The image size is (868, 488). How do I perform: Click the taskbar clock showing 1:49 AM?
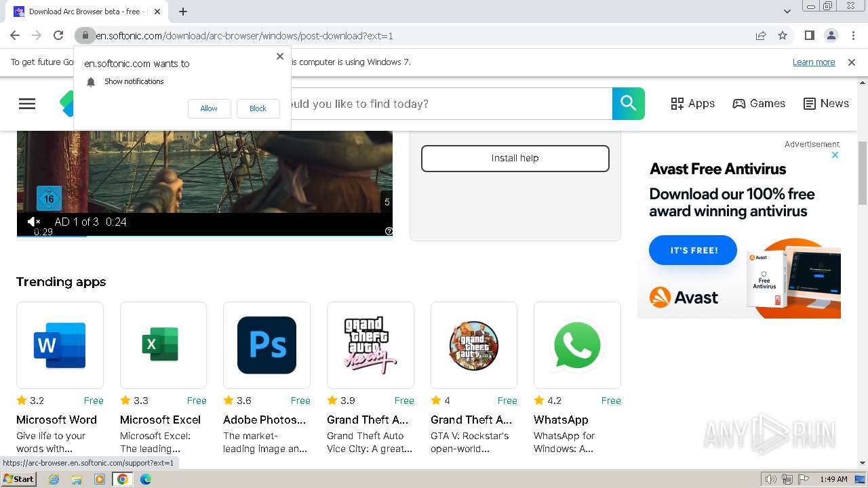(x=833, y=479)
